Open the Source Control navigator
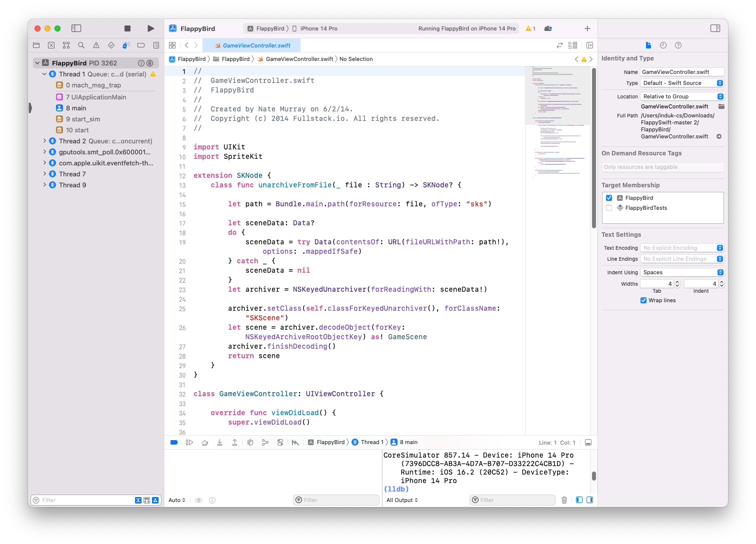The height and width of the screenshot is (544, 756). [51, 45]
